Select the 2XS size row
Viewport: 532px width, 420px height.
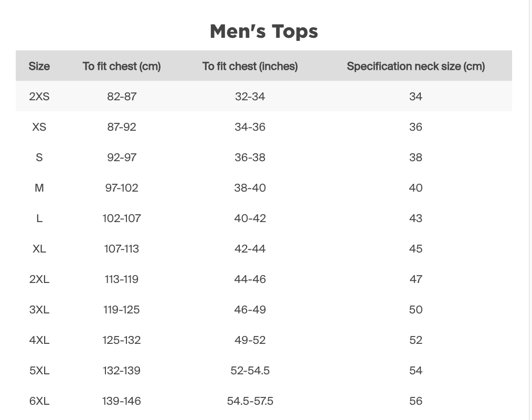point(263,96)
